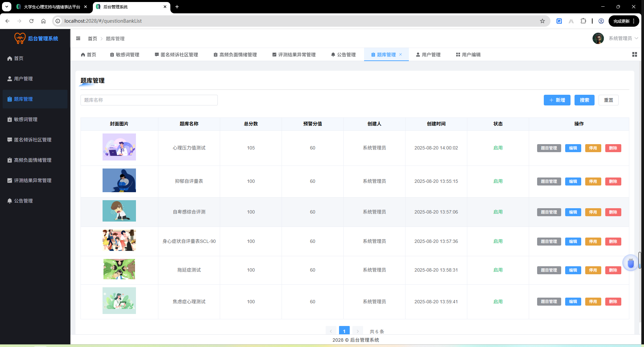Click the 新增 button
The image size is (644, 347).
(557, 100)
